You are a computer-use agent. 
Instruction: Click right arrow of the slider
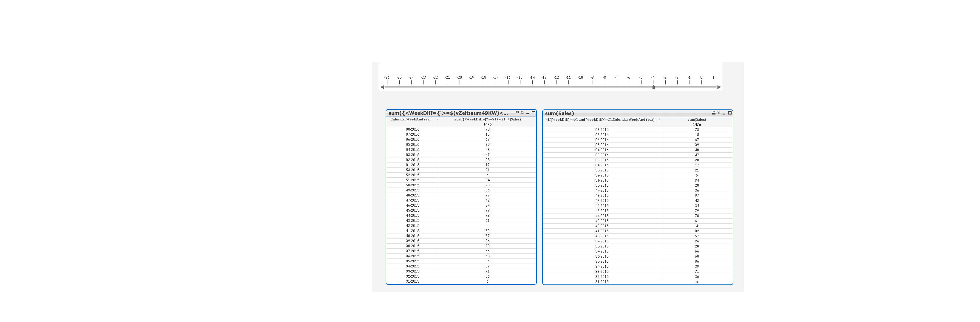[719, 87]
